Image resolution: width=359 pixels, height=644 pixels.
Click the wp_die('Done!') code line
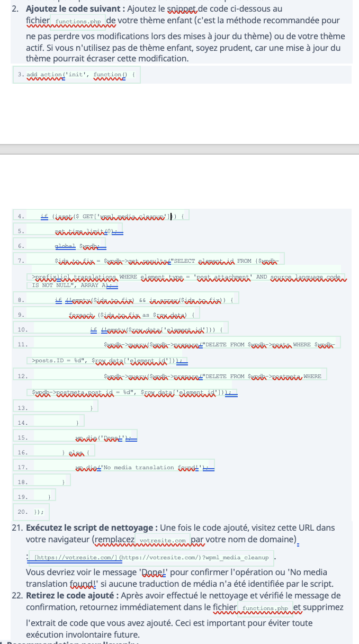pyautogui.click(x=105, y=437)
